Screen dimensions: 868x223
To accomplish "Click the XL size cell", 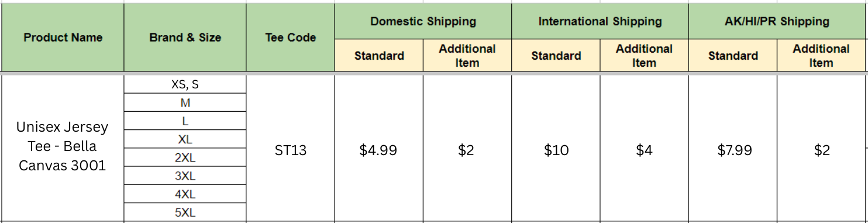I will (185, 139).
